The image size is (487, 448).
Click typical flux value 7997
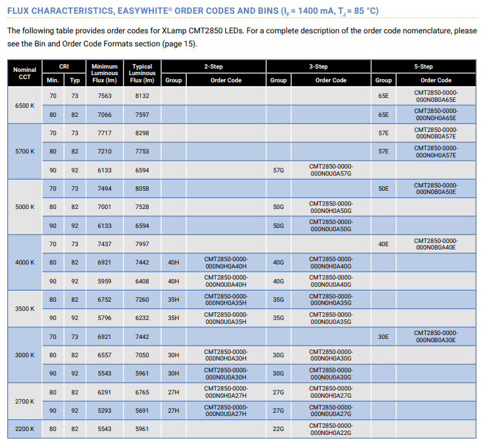(142, 244)
